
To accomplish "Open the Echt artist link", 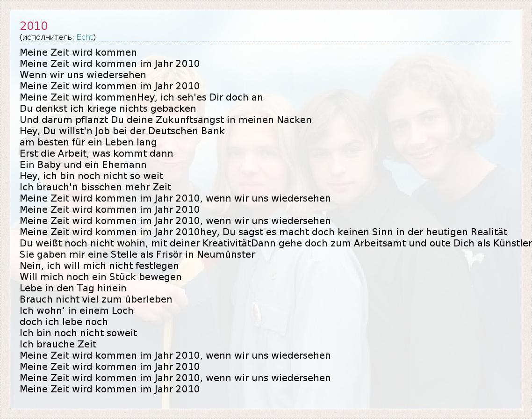I will point(85,37).
